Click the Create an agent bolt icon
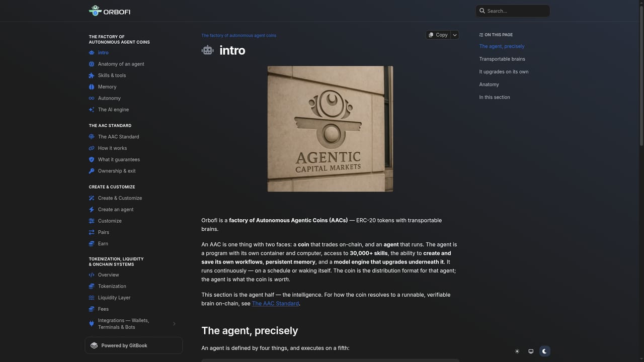644x362 pixels. [92, 210]
